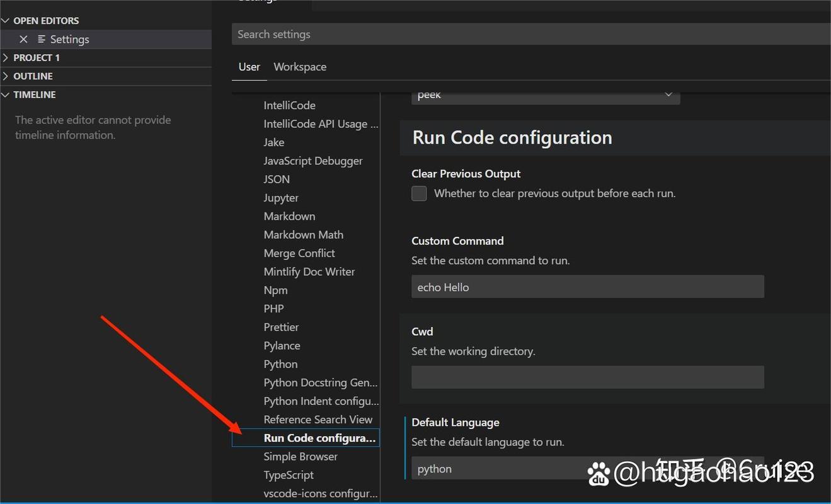831x504 pixels.
Task: Open Jupyter settings category
Action: [x=281, y=198]
